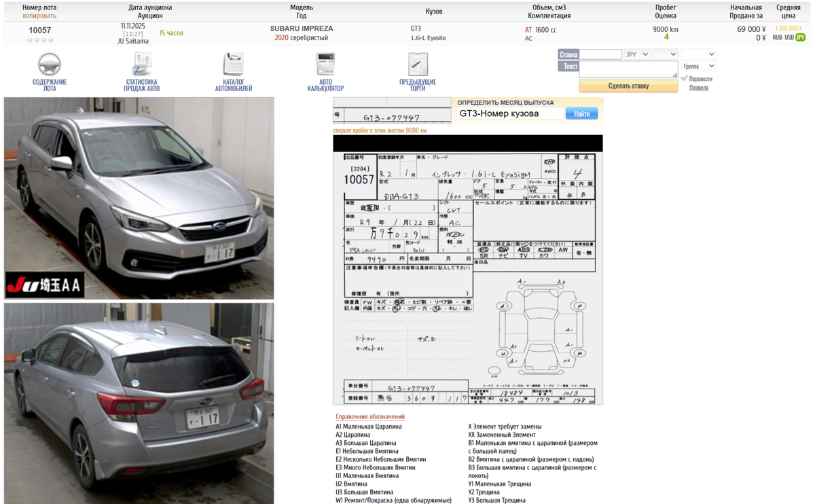Click the GT3-Номер кузова input field
This screenshot has width=815, height=504.
(510, 113)
